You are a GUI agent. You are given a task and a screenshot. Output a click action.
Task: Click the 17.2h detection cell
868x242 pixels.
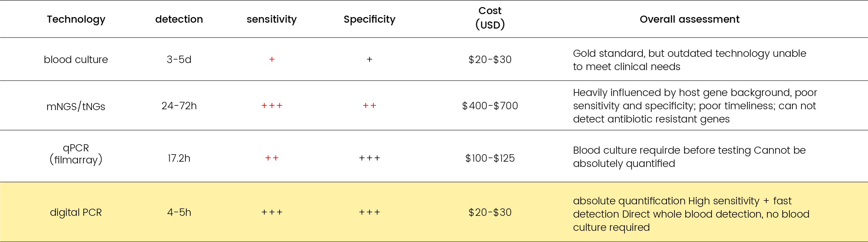point(179,158)
